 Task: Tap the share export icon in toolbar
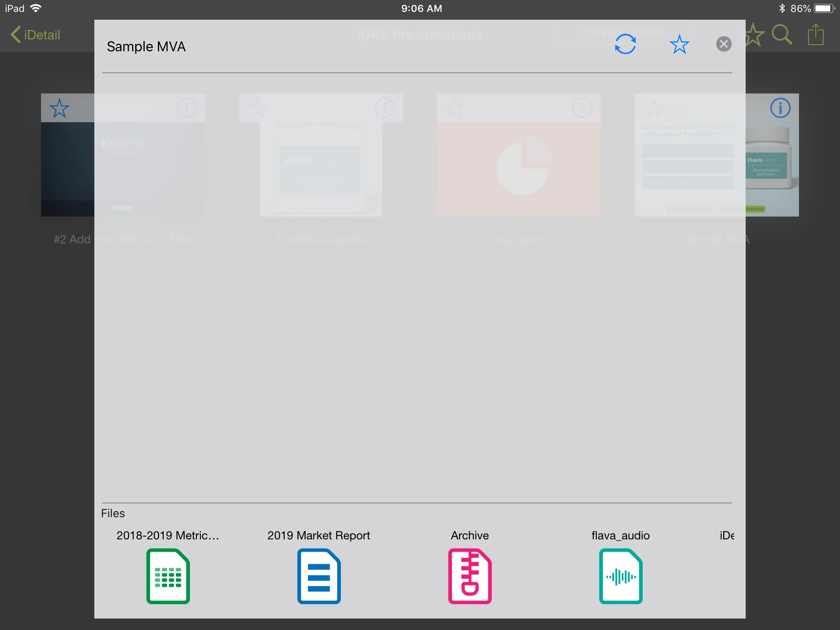pos(815,35)
